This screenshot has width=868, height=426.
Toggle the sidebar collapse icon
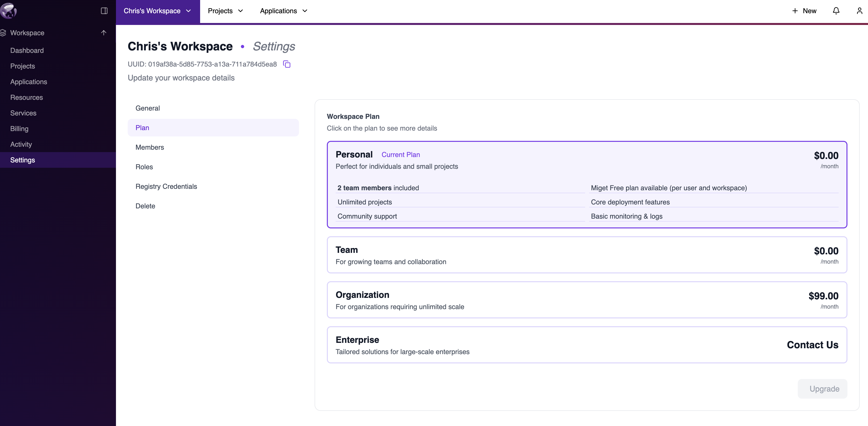104,11
